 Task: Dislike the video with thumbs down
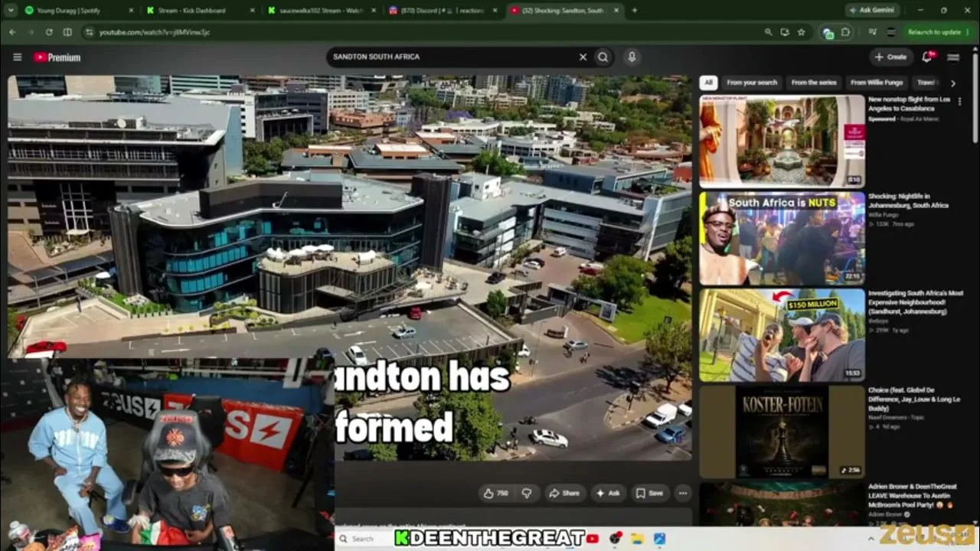(527, 494)
